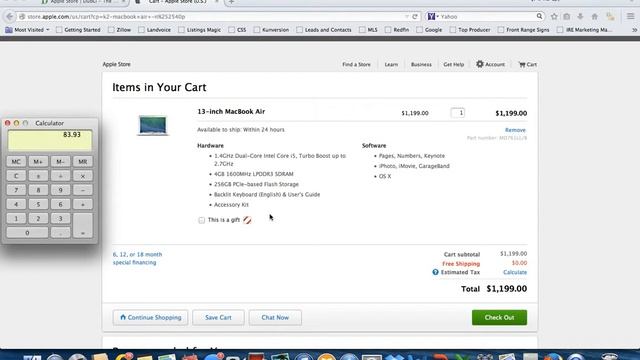Viewport: 640px width, 360px height.
Task: Click the 13-inch MacBook Air title
Action: pos(231,111)
